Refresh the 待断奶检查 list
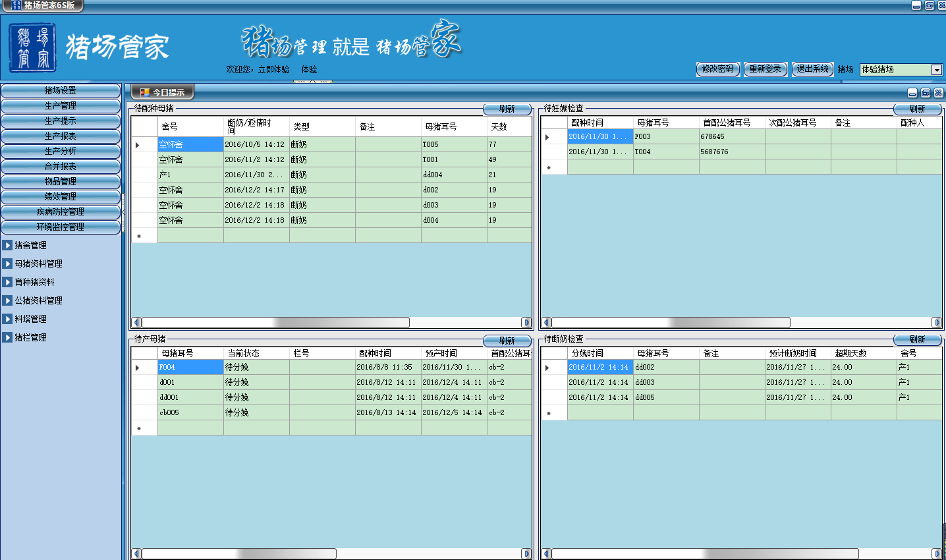Viewport: 946px width, 560px height. tap(918, 340)
